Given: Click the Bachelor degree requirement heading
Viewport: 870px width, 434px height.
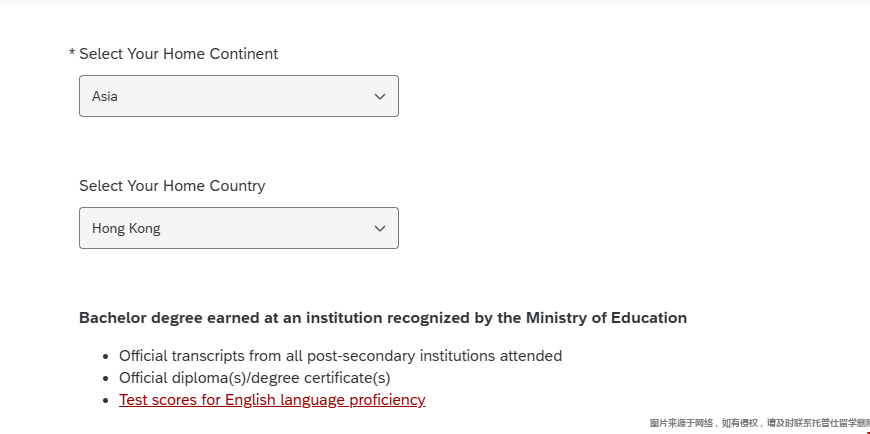Looking at the screenshot, I should tap(383, 318).
